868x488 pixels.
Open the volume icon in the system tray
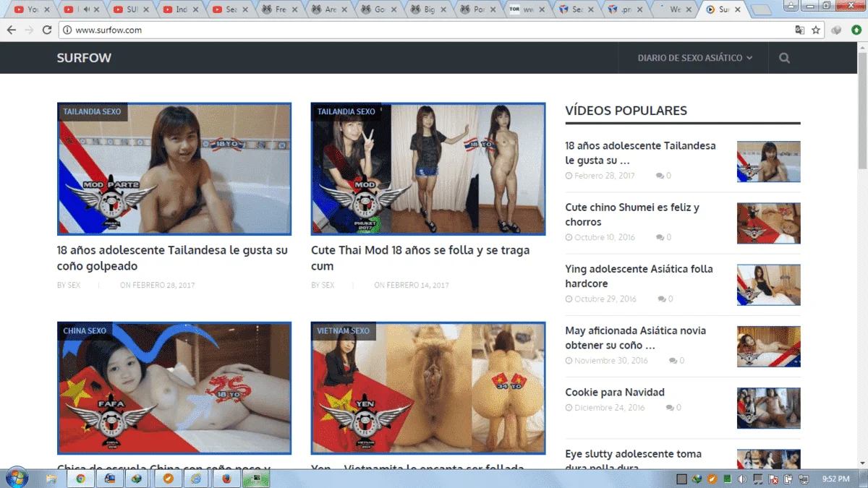741,479
